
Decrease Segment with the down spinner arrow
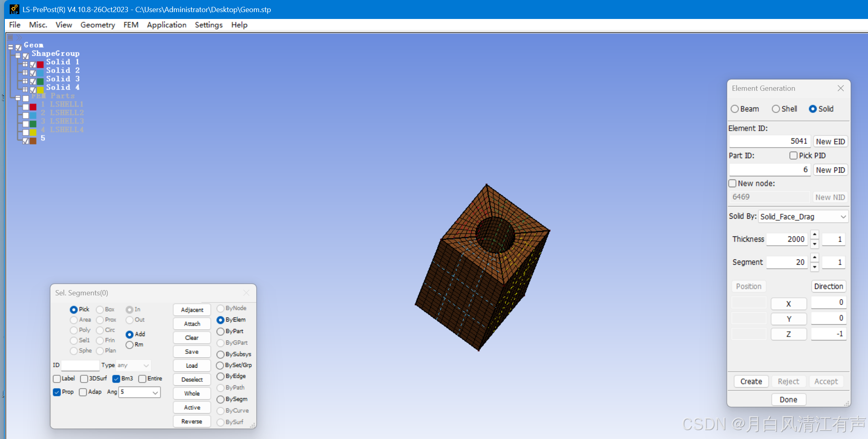tap(815, 267)
